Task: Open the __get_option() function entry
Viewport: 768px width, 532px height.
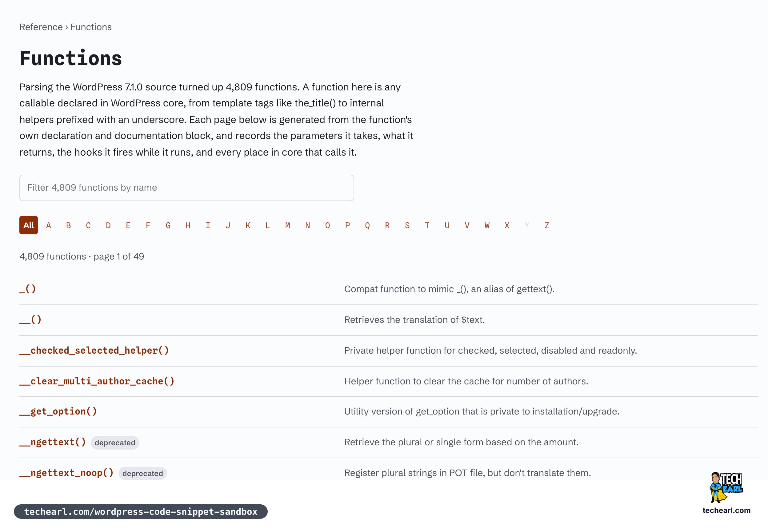Action: pyautogui.click(x=58, y=411)
